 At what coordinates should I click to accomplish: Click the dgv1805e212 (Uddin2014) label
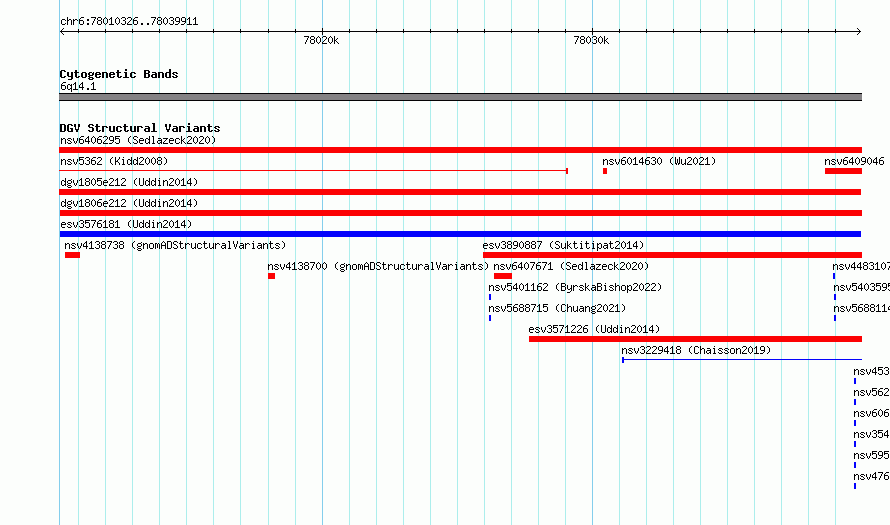coord(129,182)
